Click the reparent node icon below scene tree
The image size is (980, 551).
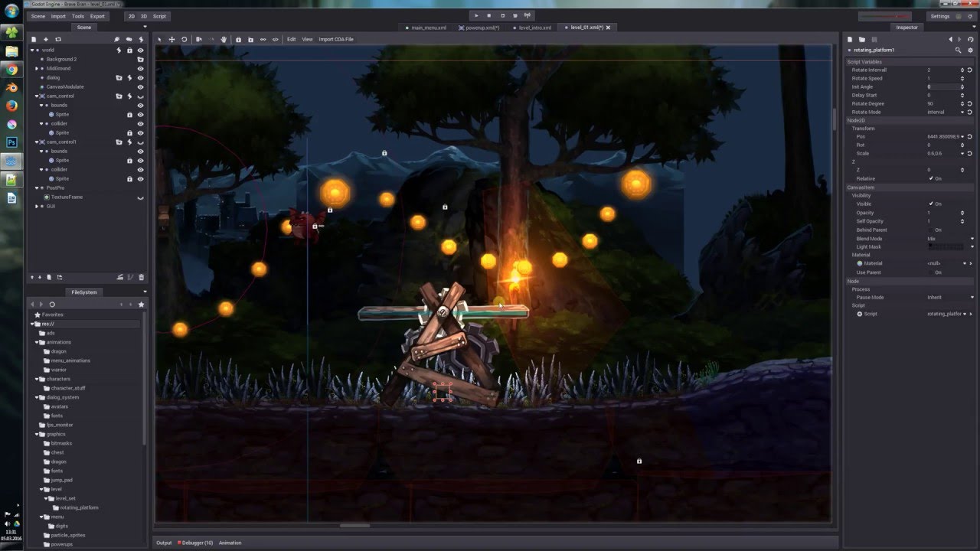[x=60, y=277]
